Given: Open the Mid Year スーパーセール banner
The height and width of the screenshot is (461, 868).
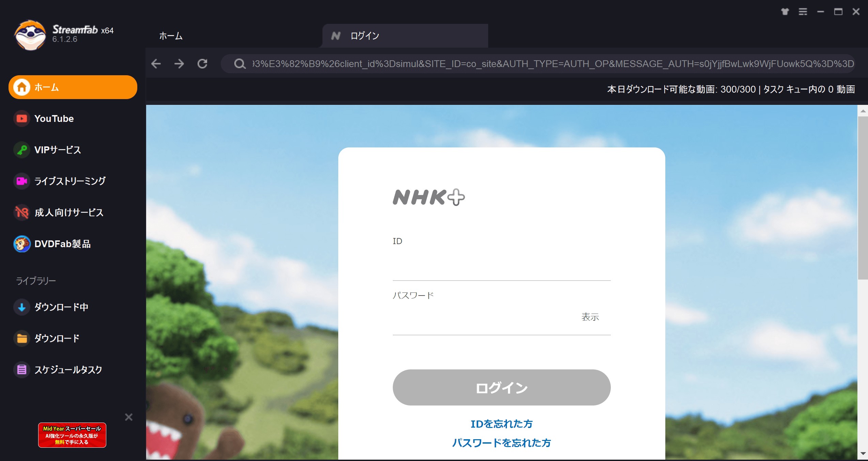Looking at the screenshot, I should pos(72,435).
